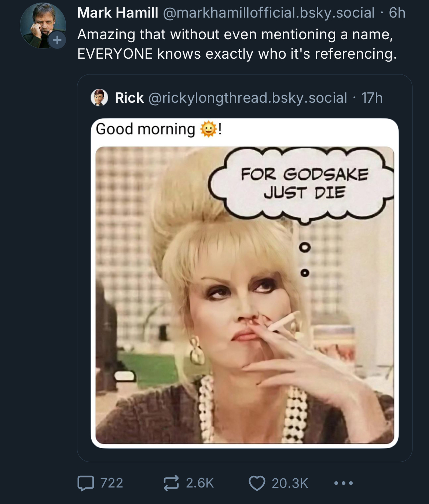Screen dimensions: 429x504
Task: Click the 20.3K likes count
Action: 290,483
